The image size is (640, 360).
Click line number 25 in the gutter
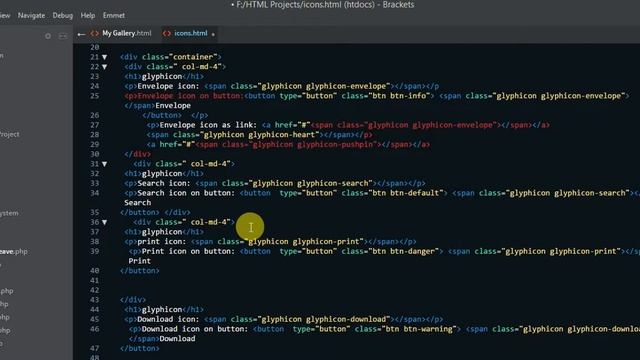(95, 96)
